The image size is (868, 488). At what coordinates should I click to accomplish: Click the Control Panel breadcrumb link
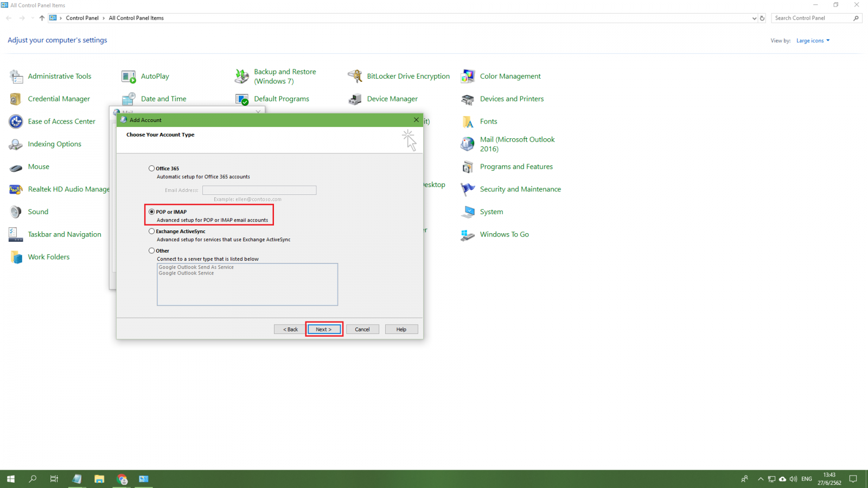(82, 18)
